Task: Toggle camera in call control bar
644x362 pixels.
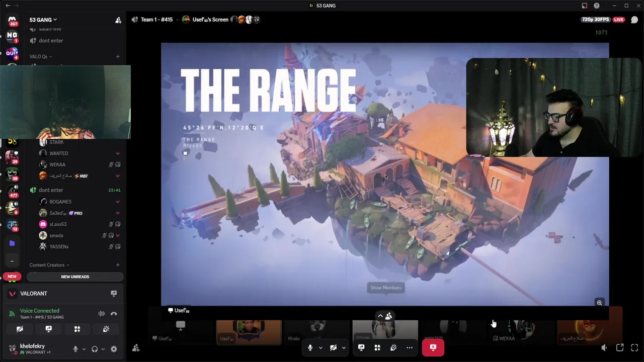Action: pos(334,347)
